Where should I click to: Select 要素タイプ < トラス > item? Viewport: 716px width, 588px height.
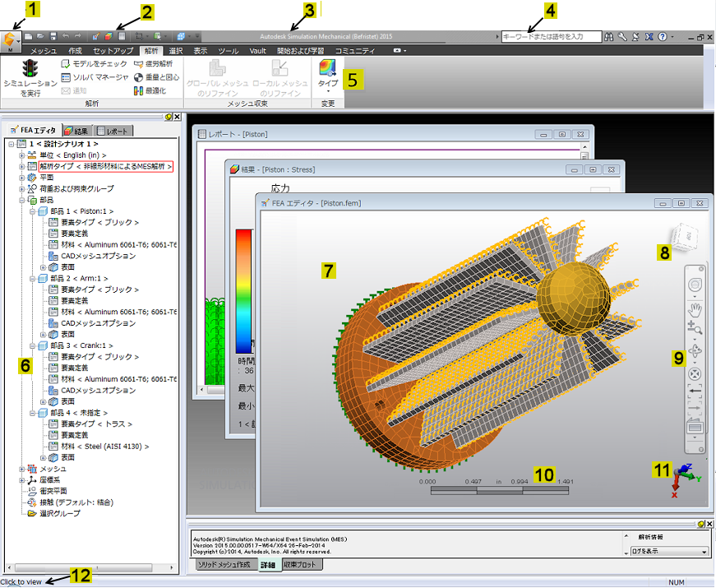96,424
